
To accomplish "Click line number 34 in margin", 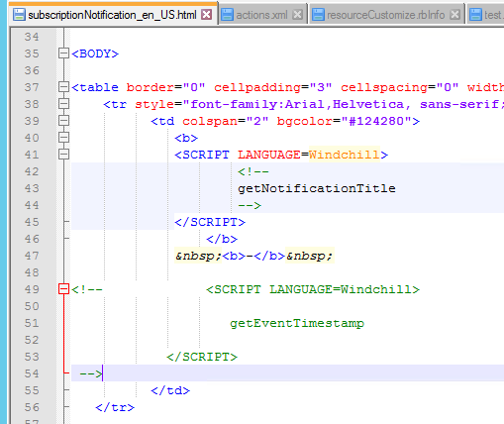I will point(32,37).
